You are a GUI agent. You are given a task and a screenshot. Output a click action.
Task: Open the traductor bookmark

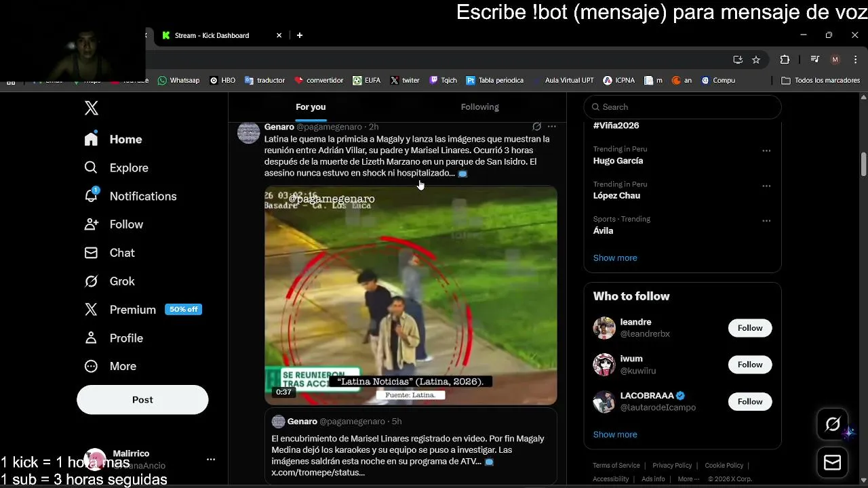(264, 80)
